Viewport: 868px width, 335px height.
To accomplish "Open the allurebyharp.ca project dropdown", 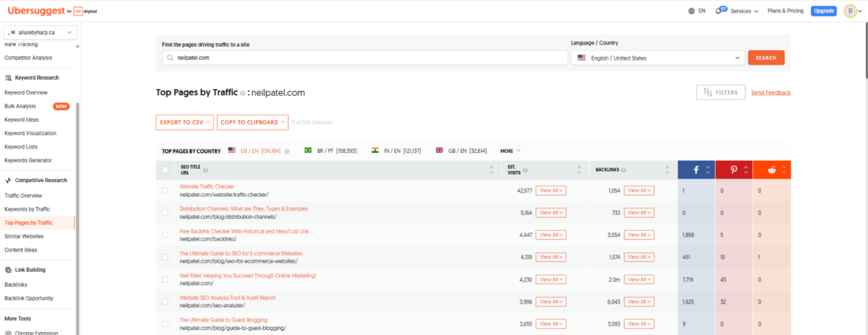I will pyautogui.click(x=40, y=33).
